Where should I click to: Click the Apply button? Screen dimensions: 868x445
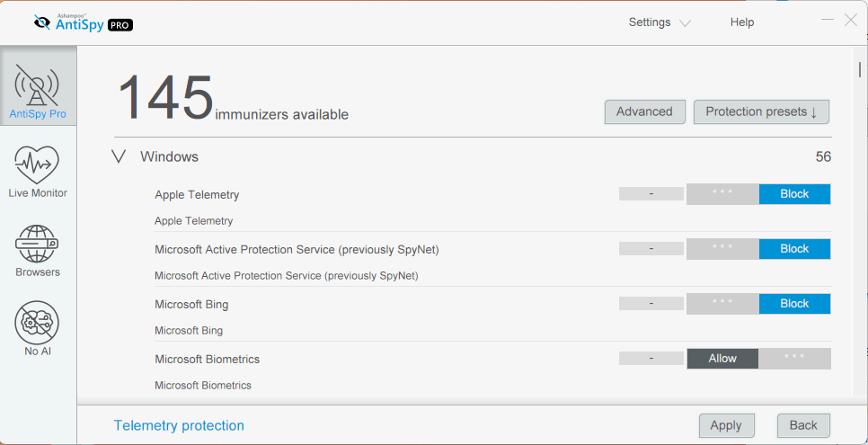726,425
